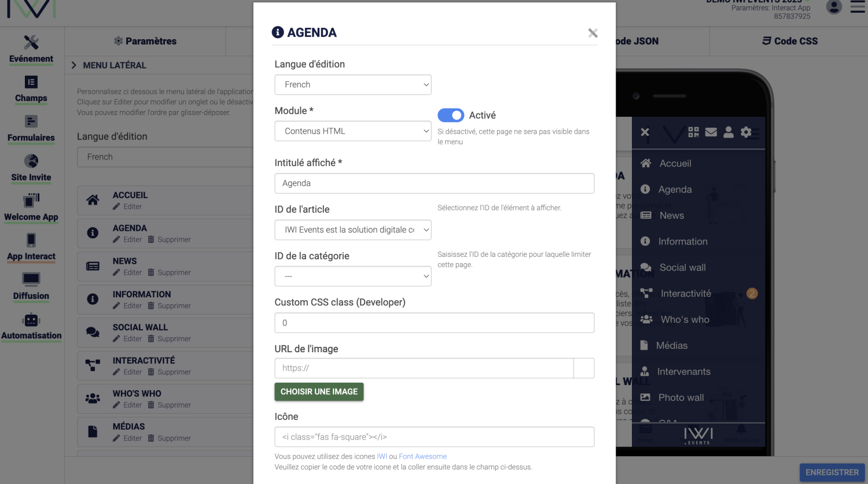Select Information in phone preview menu
Screen dimensions: 868x484
[683, 242]
